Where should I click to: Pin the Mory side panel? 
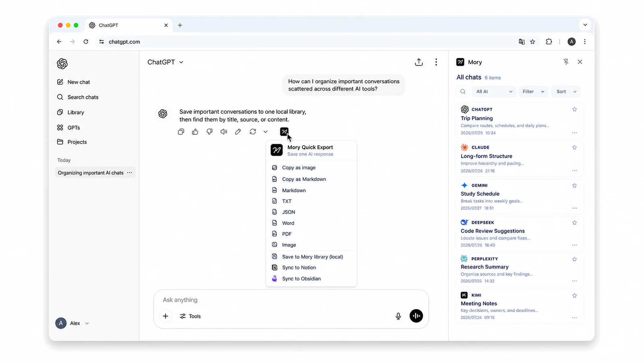(566, 62)
